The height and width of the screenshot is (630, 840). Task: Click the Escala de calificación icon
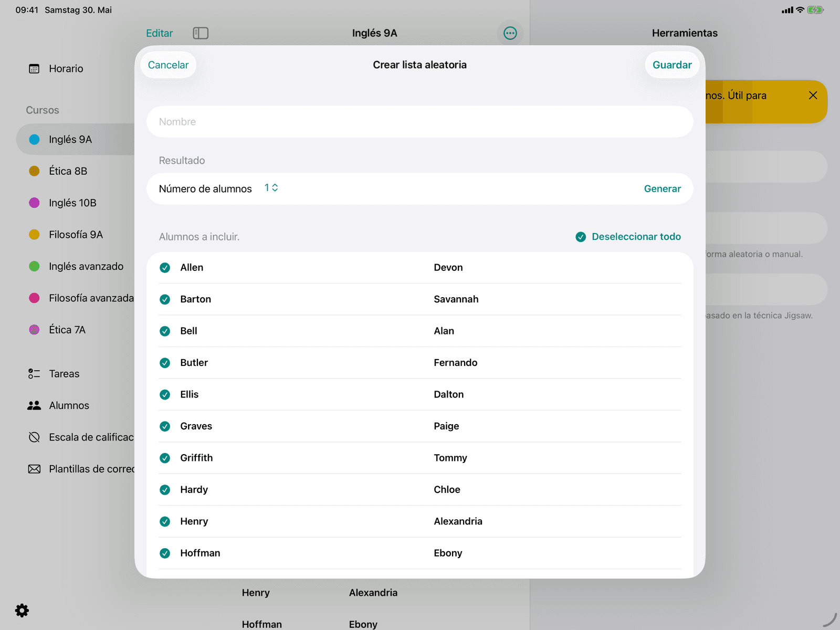point(34,437)
